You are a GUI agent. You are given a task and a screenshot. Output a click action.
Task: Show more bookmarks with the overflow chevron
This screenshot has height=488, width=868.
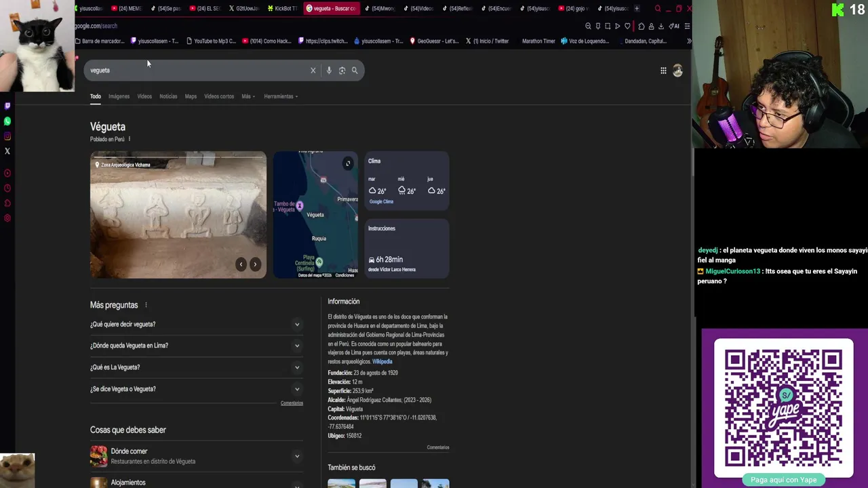(x=689, y=41)
